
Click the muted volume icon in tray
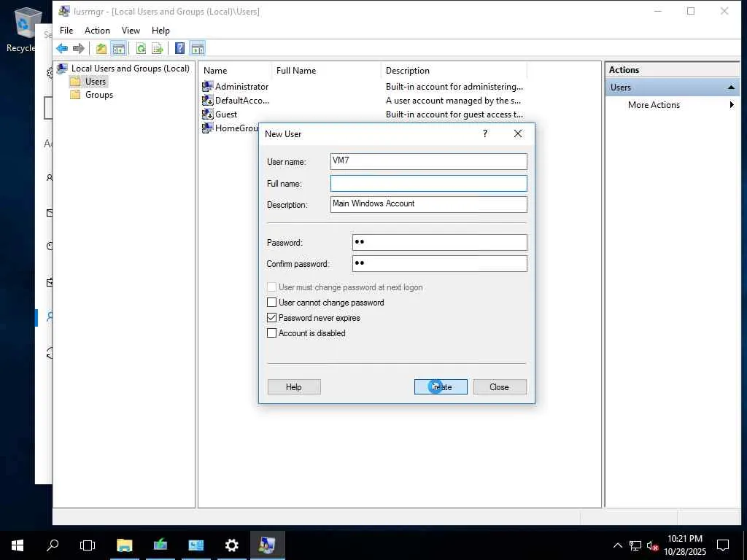click(x=652, y=545)
